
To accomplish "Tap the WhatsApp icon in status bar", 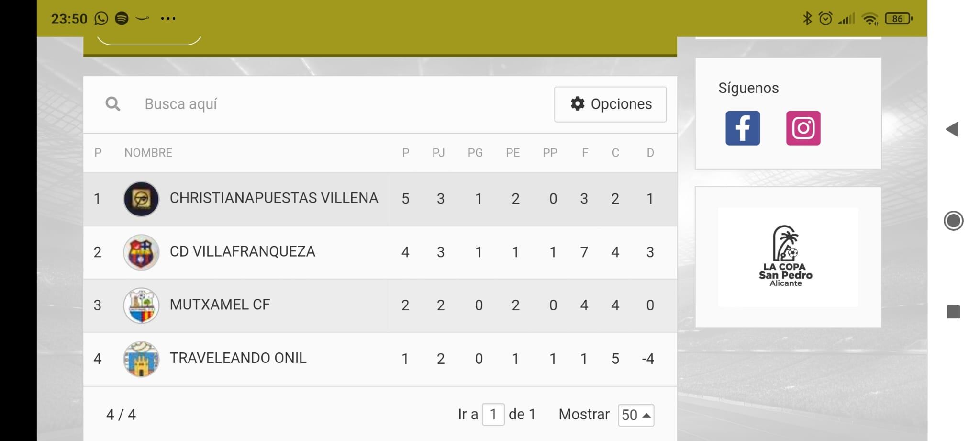I will coord(100,18).
